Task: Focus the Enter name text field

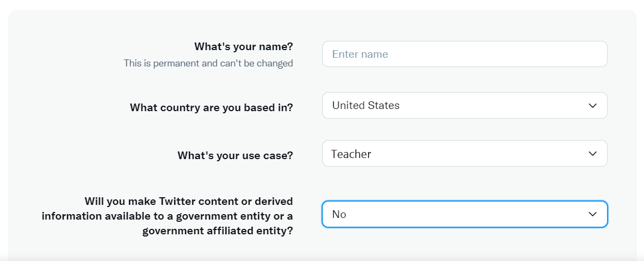Action: point(464,54)
